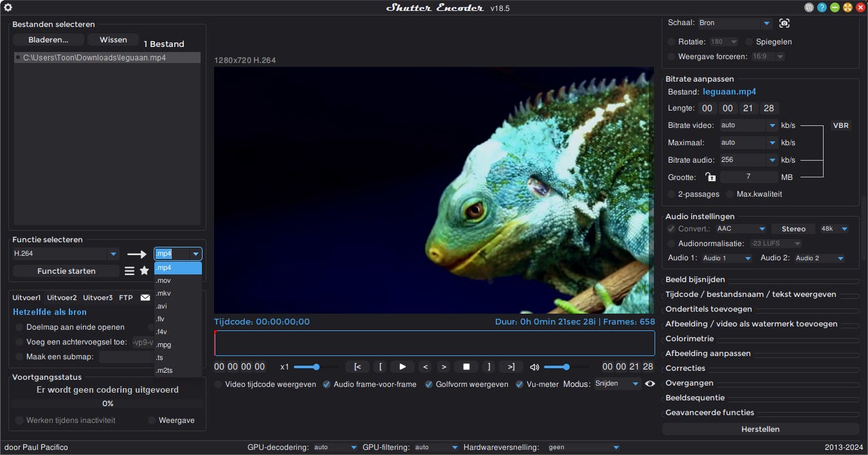868x455 pixels.
Task: Uncheck Golfvorm weergeven
Action: click(x=429, y=384)
